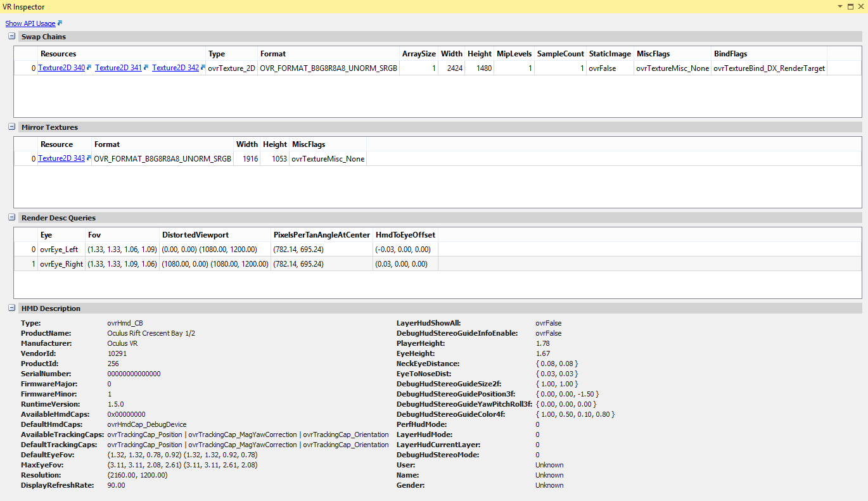Click the jump icon next to Texture2D 340
Image resolution: width=868 pixels, height=501 pixels.
pyautogui.click(x=89, y=68)
